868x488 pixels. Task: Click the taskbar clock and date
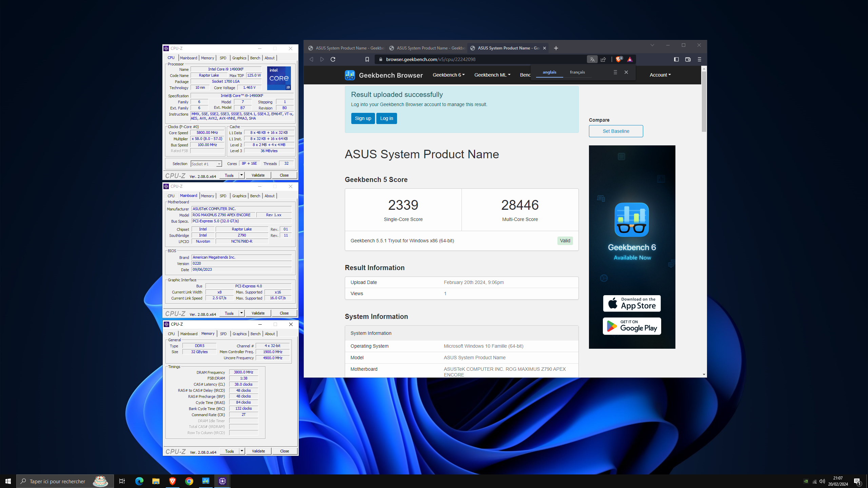coord(838,481)
